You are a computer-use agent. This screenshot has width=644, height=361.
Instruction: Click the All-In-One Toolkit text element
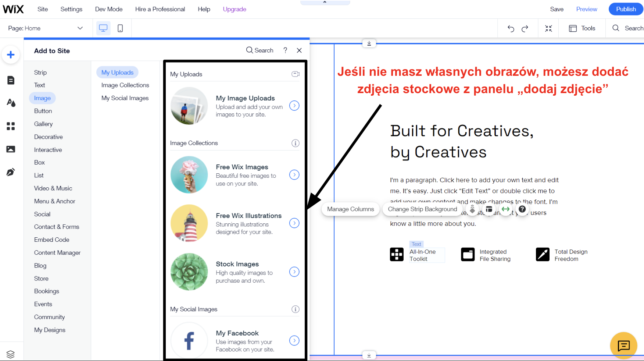pos(426,255)
